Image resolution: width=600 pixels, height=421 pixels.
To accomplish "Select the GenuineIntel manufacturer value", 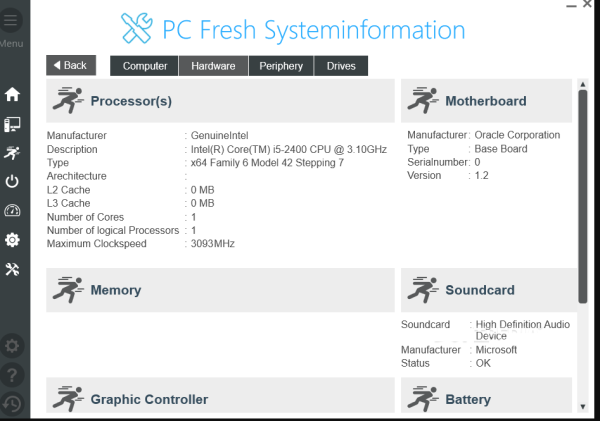I will point(220,135).
